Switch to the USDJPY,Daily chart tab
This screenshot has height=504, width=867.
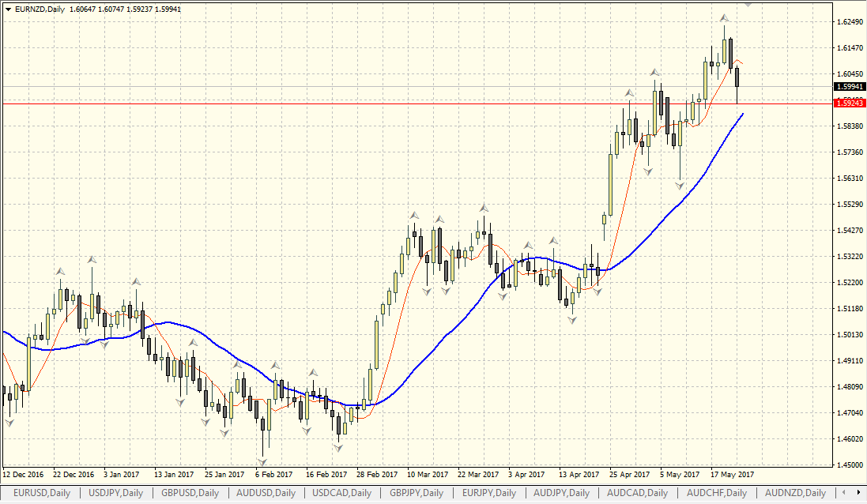pyautogui.click(x=115, y=492)
